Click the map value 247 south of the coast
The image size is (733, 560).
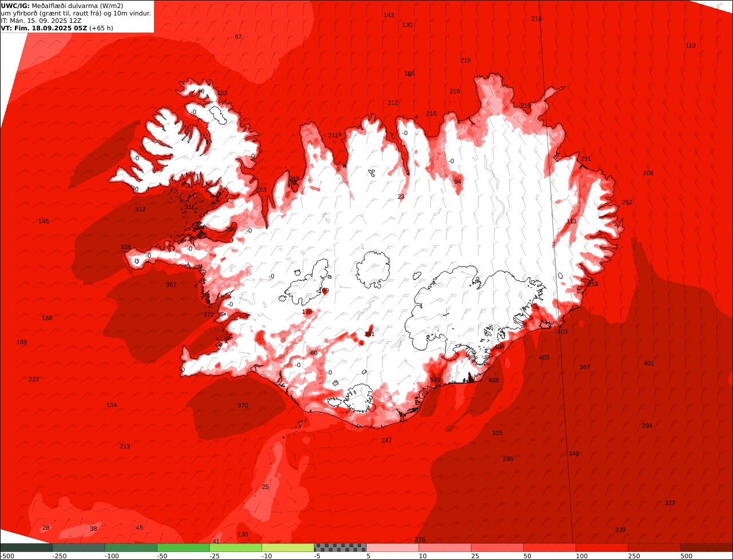(387, 440)
